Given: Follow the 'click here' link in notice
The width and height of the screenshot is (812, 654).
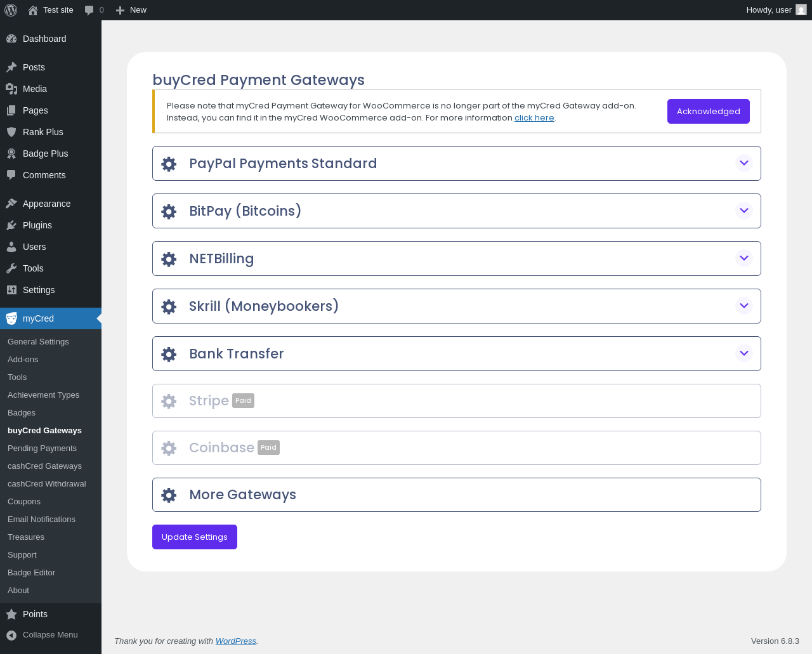Looking at the screenshot, I should click(x=534, y=118).
